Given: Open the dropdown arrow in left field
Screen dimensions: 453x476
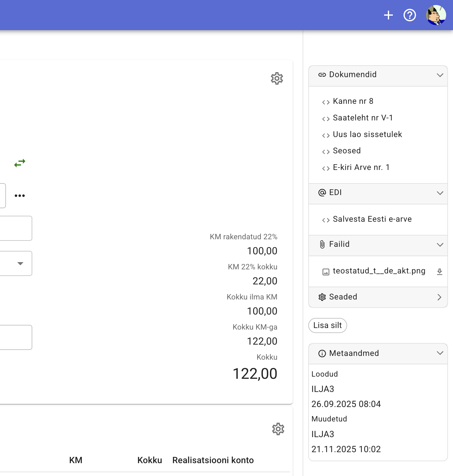Looking at the screenshot, I should [x=20, y=263].
